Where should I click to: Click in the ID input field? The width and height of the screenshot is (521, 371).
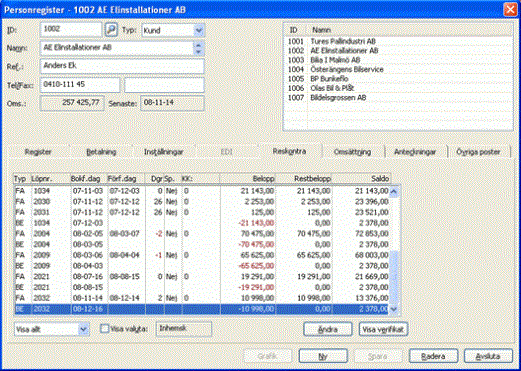(71, 29)
